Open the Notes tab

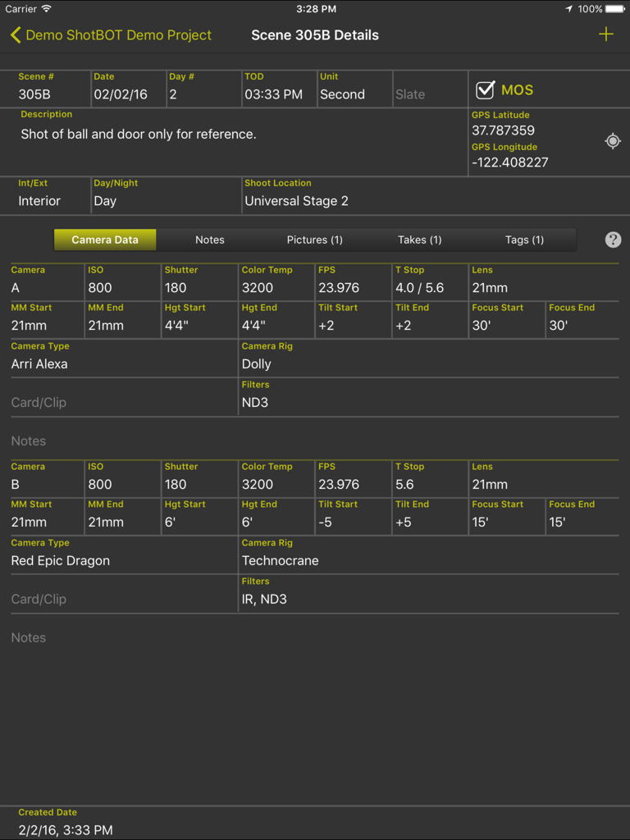coord(210,240)
